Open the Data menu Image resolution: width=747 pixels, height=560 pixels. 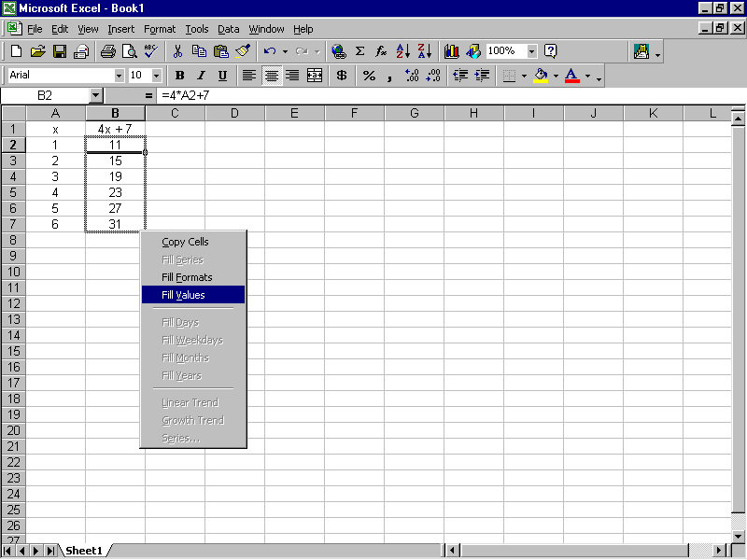[x=229, y=30]
